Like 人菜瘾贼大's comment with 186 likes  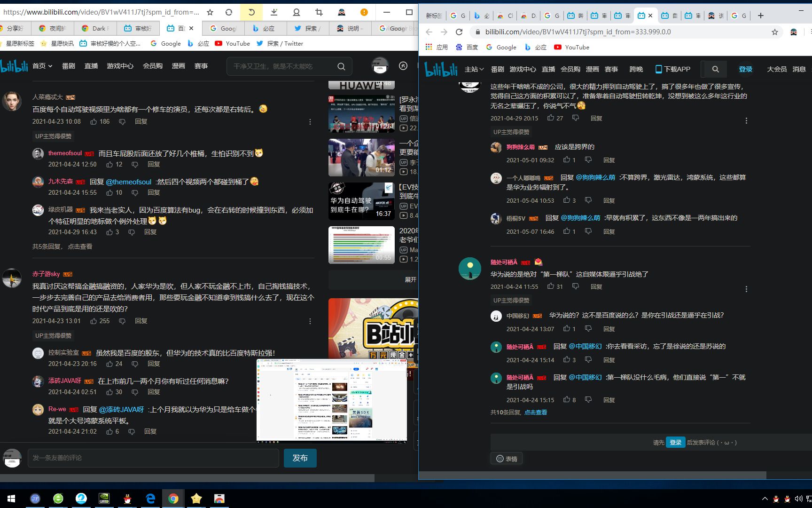94,121
